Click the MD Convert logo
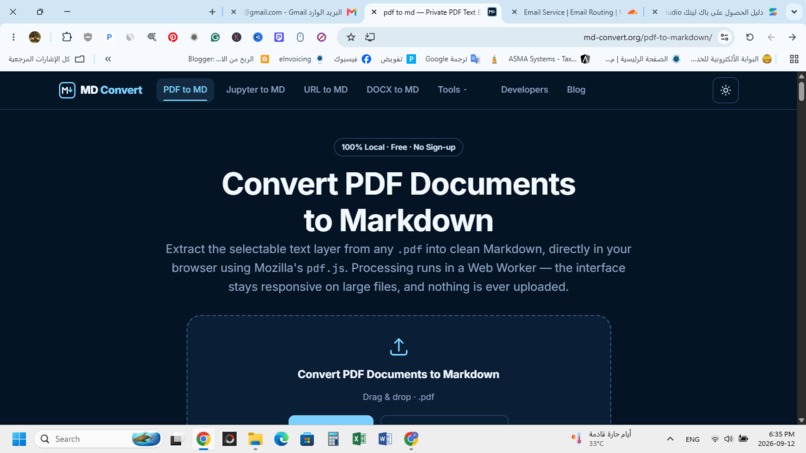 100,90
